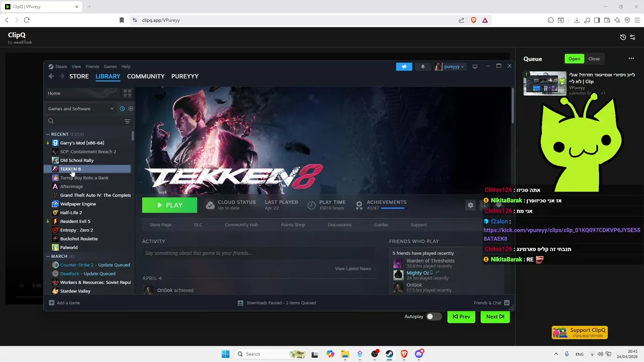Viewport: 644px width, 362px height.
Task: Click the library filter options icon
Action: pyautogui.click(x=127, y=121)
